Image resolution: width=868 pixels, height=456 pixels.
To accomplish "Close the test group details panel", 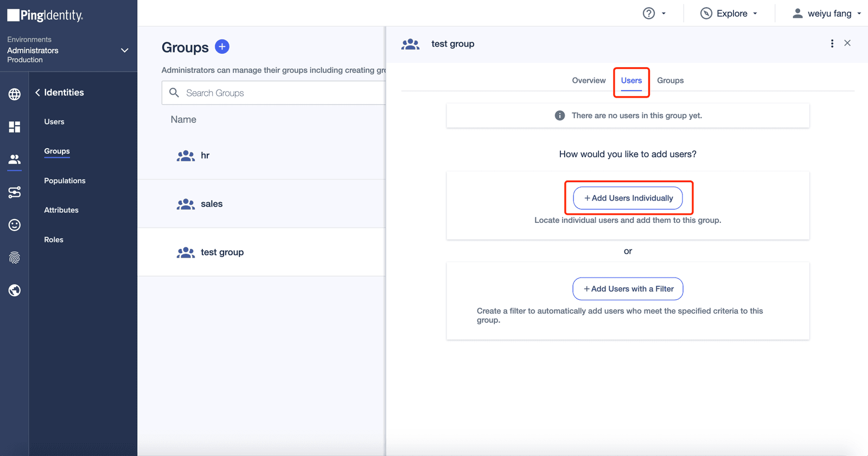I will (847, 43).
